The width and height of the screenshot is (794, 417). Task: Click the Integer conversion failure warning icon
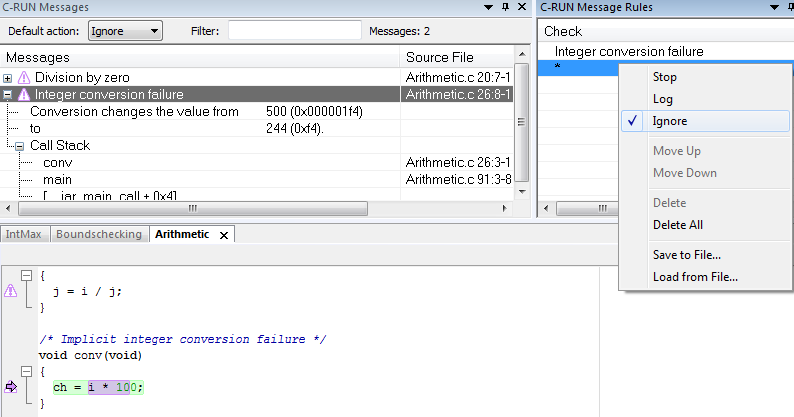pyautogui.click(x=24, y=95)
